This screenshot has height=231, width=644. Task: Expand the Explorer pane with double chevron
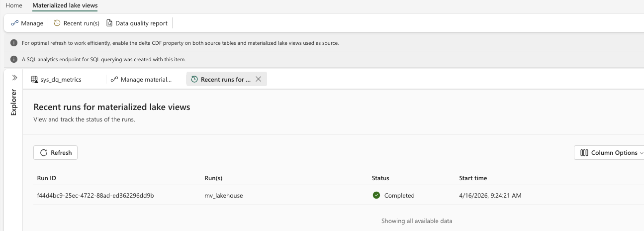[14, 78]
